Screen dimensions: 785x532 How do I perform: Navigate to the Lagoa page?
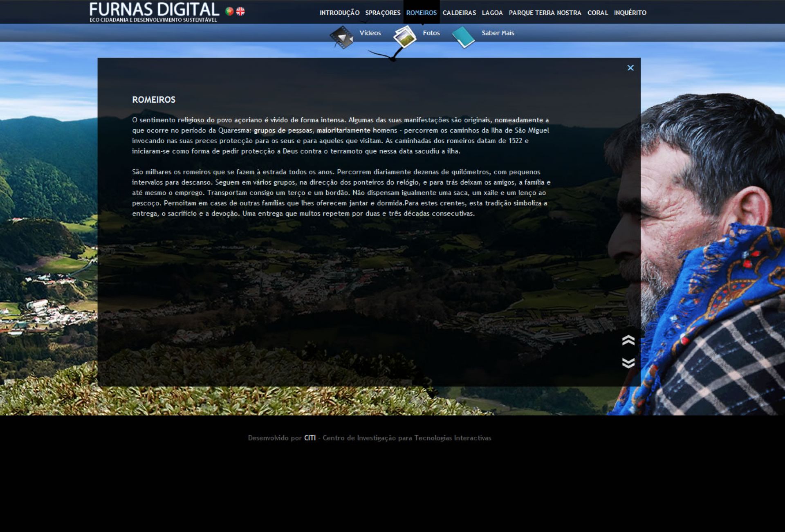click(492, 13)
